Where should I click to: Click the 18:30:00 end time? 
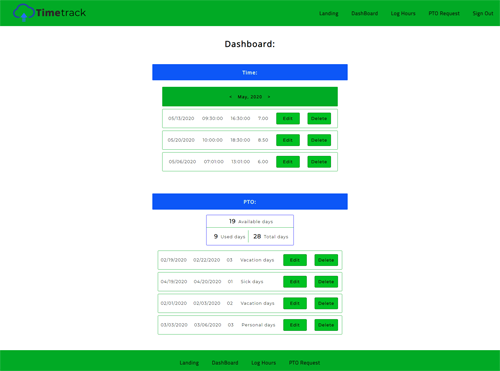point(240,140)
